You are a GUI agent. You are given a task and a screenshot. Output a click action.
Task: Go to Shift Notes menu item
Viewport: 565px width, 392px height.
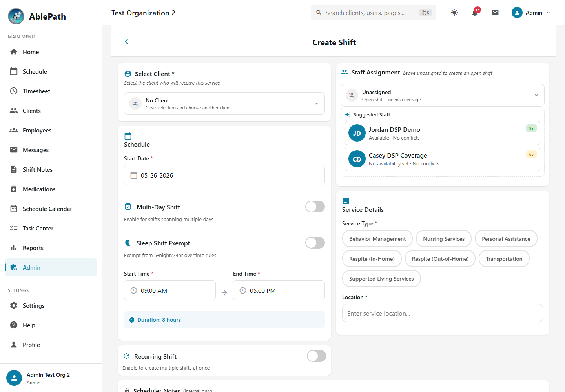pos(51,169)
